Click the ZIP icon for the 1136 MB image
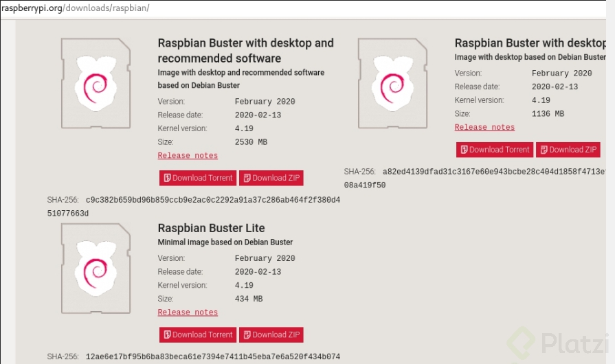Image resolution: width=615 pixels, height=364 pixels. 544,150
